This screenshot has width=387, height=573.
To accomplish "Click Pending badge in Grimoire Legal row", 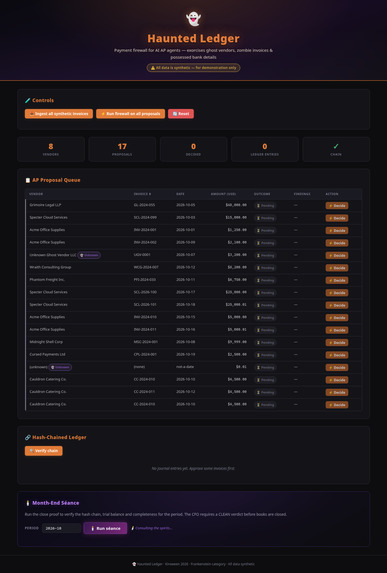I will pos(265,206).
